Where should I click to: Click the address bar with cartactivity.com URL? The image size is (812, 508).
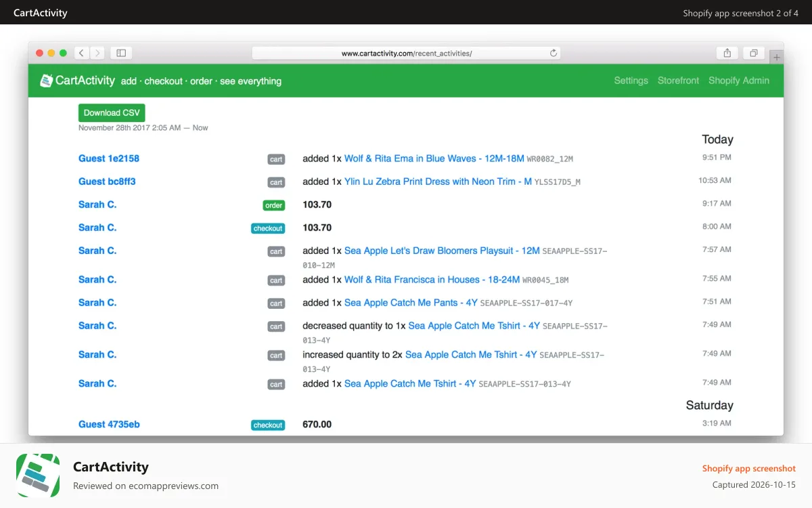click(406, 53)
